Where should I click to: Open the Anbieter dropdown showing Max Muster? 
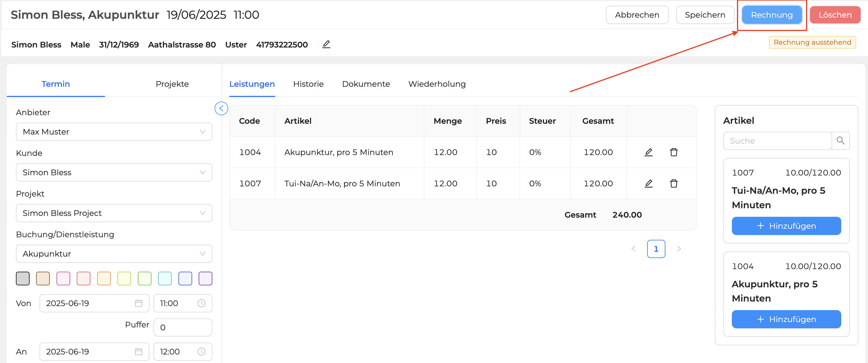coord(114,131)
